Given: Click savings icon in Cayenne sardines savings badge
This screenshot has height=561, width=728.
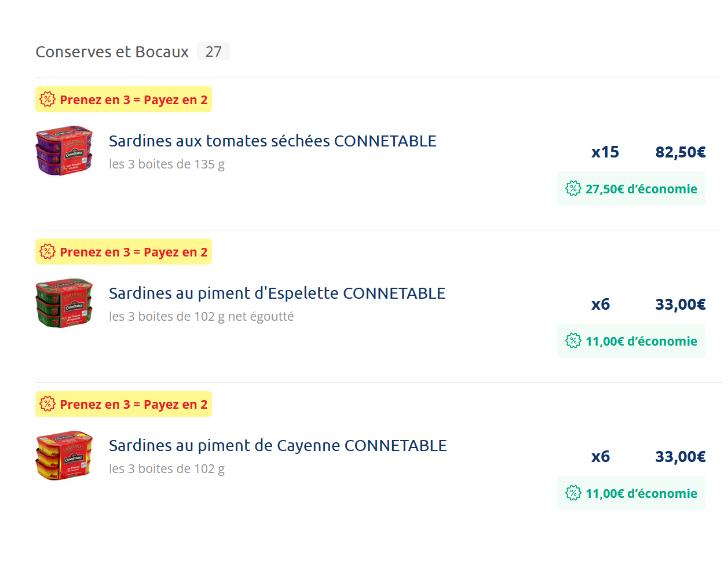Looking at the screenshot, I should click(x=573, y=493).
